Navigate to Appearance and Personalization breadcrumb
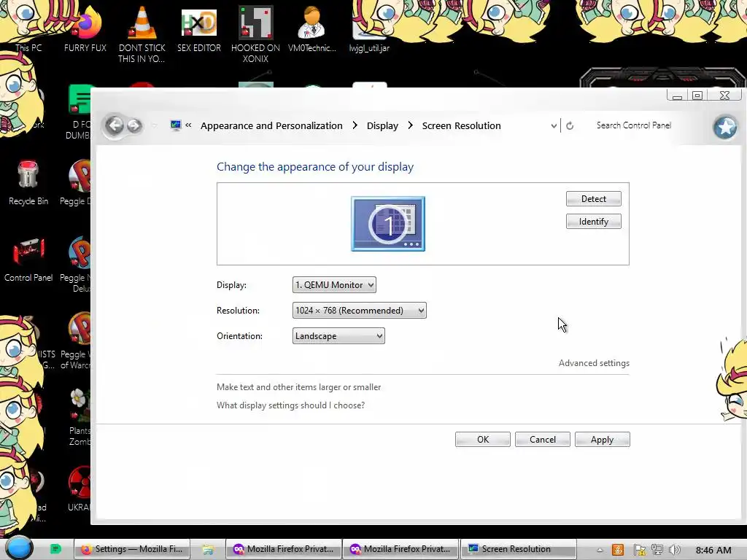This screenshot has height=560, width=747. (x=271, y=125)
